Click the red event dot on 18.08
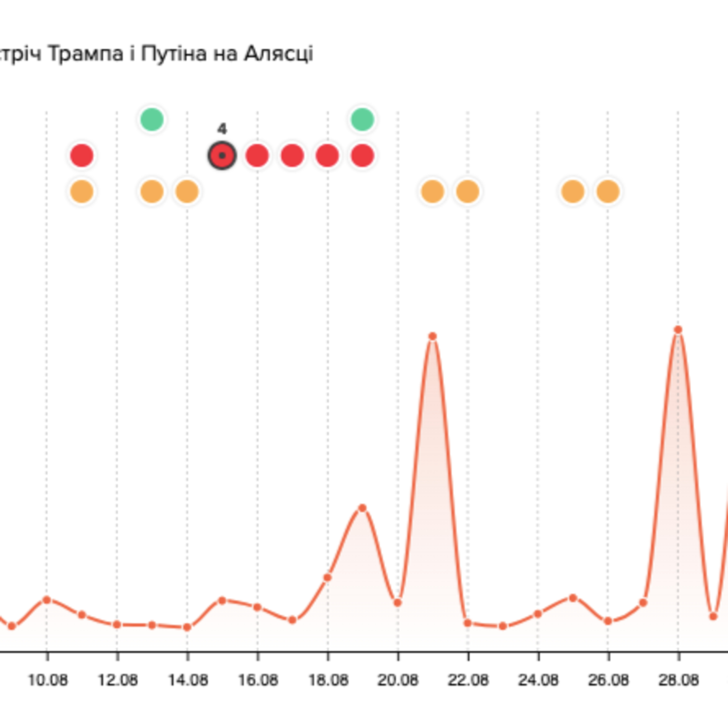 click(327, 155)
